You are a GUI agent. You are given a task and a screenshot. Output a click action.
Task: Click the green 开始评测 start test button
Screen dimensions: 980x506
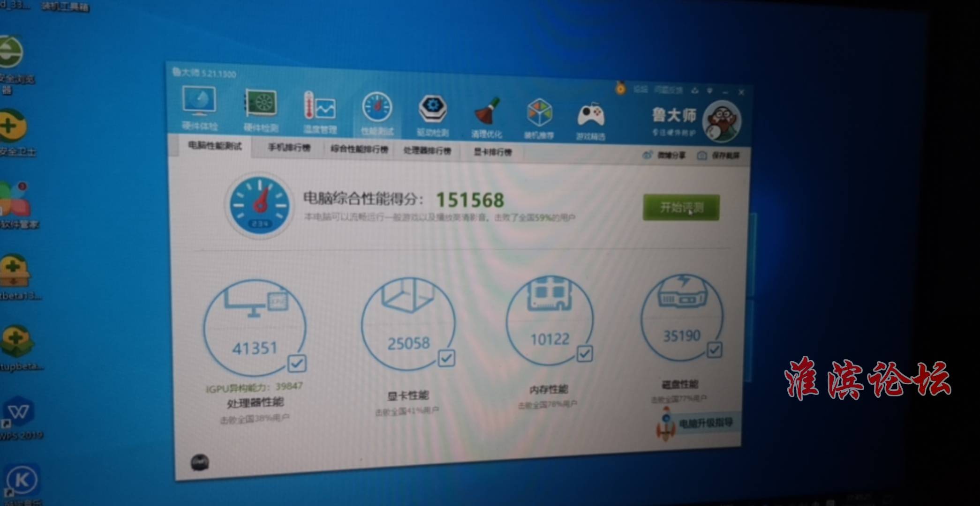681,208
